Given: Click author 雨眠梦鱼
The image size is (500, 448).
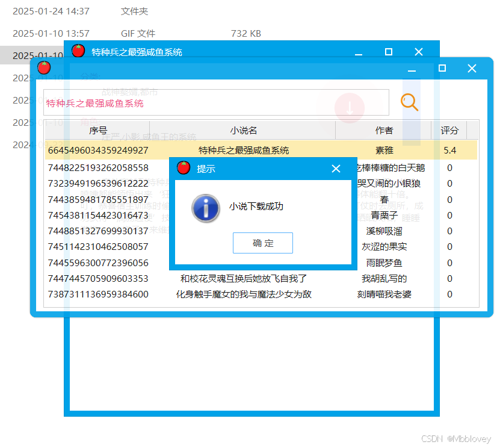Looking at the screenshot, I should (384, 263).
